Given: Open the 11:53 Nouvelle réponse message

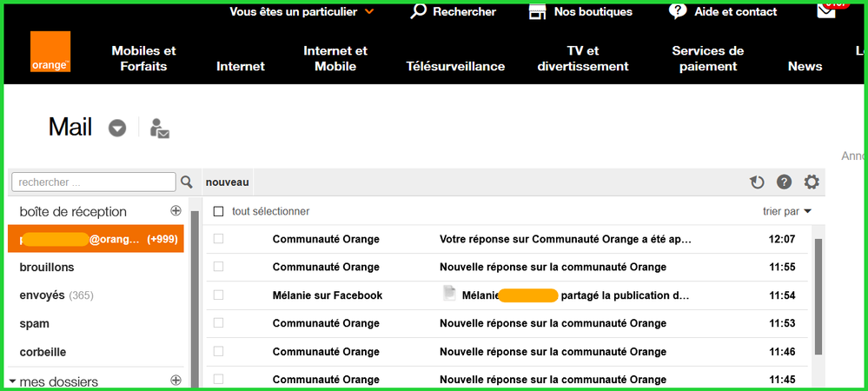Looking at the screenshot, I should [553, 323].
